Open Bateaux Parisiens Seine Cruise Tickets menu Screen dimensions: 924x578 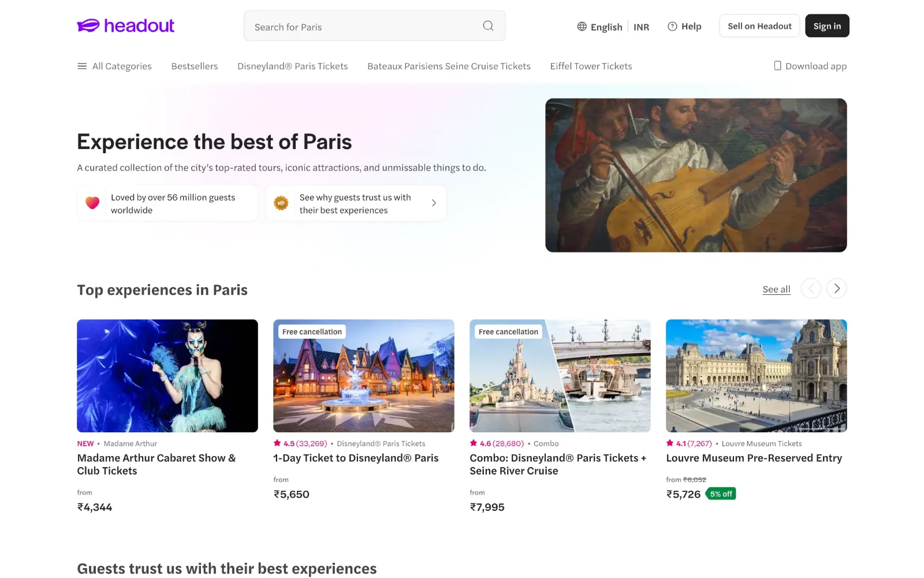pyautogui.click(x=449, y=66)
